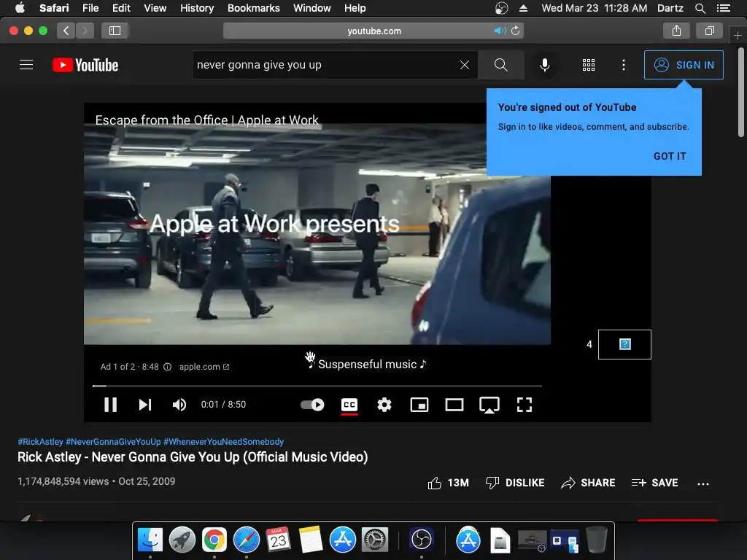This screenshot has height=560, width=747.
Task: Open the YouTube apps grid icon
Action: [x=589, y=65]
